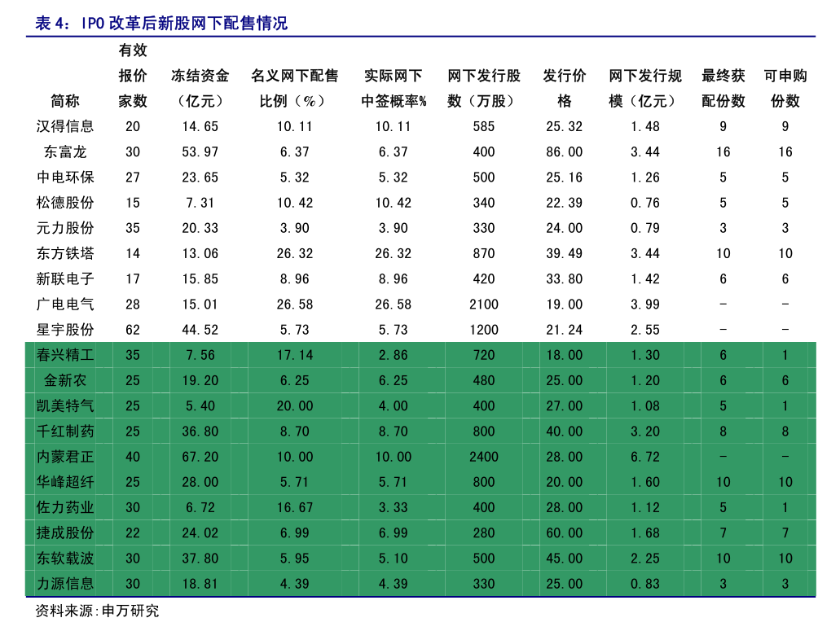Select the 捷成股份 company cell
Viewport: 840px width, 631px height.
(x=65, y=533)
